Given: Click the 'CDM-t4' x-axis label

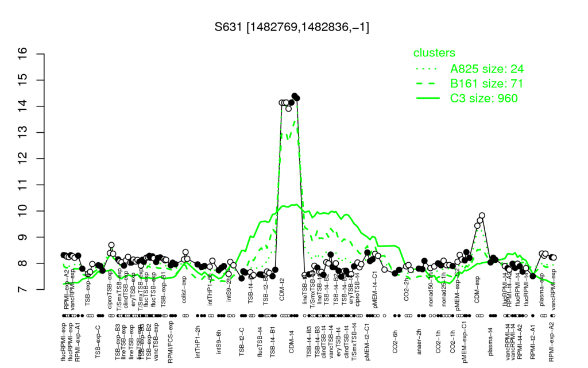Looking at the screenshot, I should (291, 342).
